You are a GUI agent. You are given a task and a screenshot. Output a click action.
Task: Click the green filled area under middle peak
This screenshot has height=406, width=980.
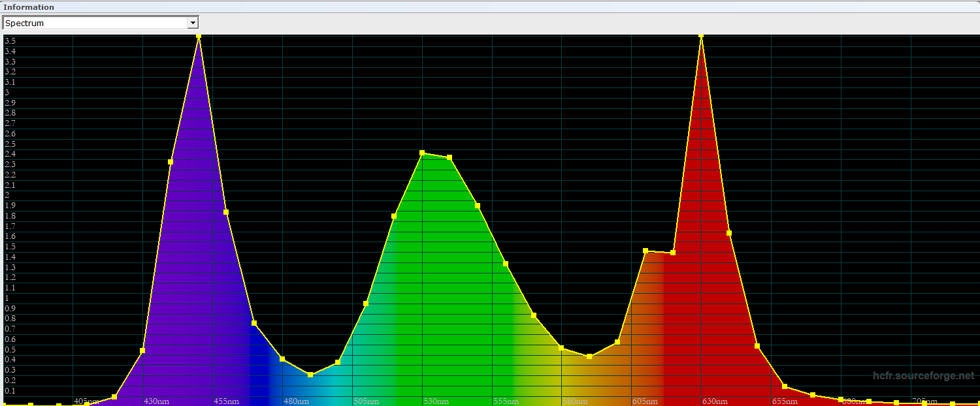[x=444, y=294]
